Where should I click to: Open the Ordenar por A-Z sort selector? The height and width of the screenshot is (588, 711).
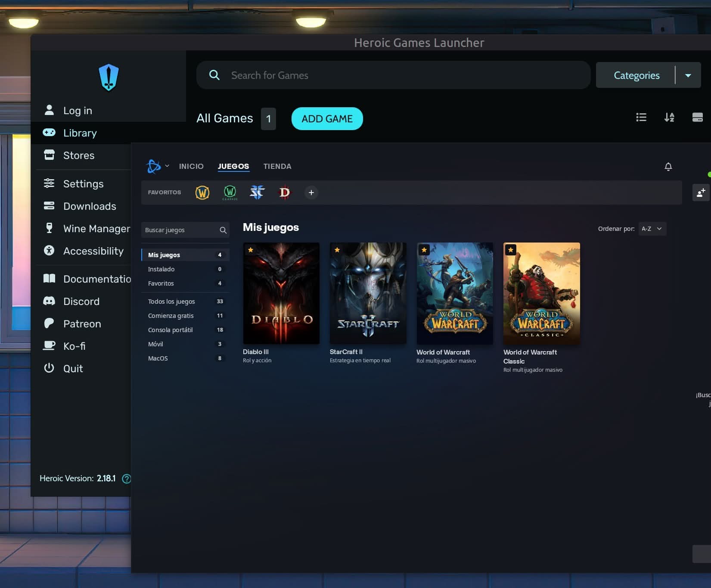[x=652, y=229]
